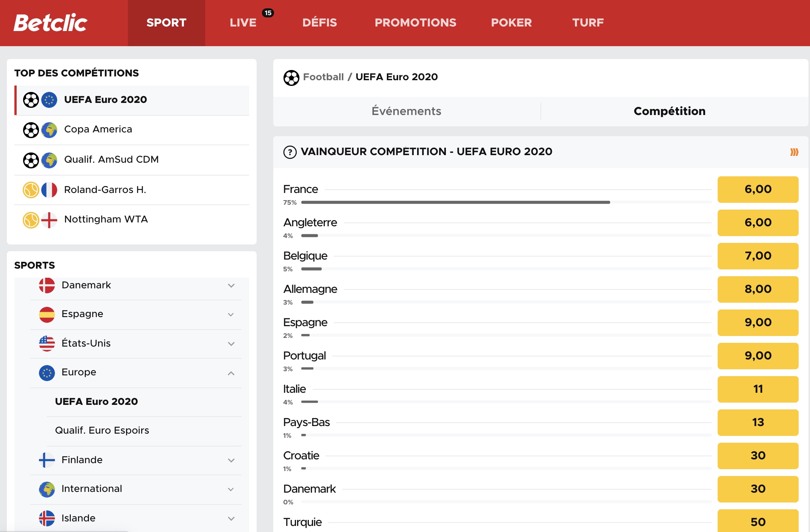Click the tennis ball icon beside Nottingham WTA
The width and height of the screenshot is (810, 532).
tap(31, 220)
